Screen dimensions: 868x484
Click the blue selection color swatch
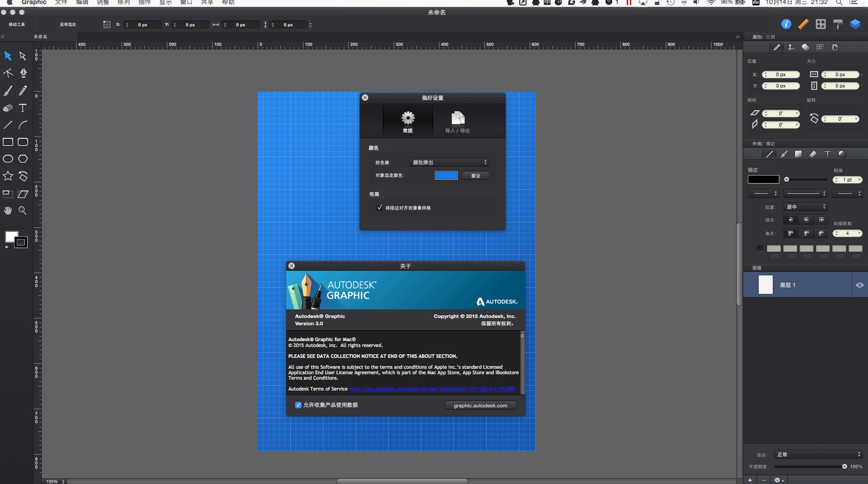pyautogui.click(x=446, y=176)
